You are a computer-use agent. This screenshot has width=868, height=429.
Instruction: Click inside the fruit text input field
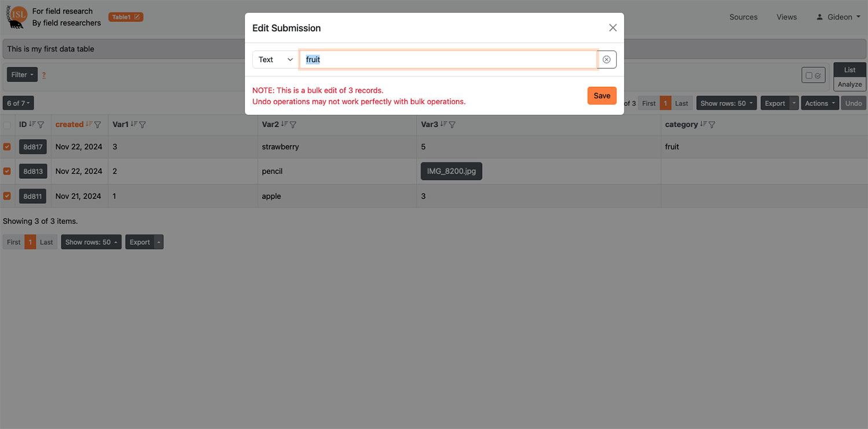pos(448,60)
